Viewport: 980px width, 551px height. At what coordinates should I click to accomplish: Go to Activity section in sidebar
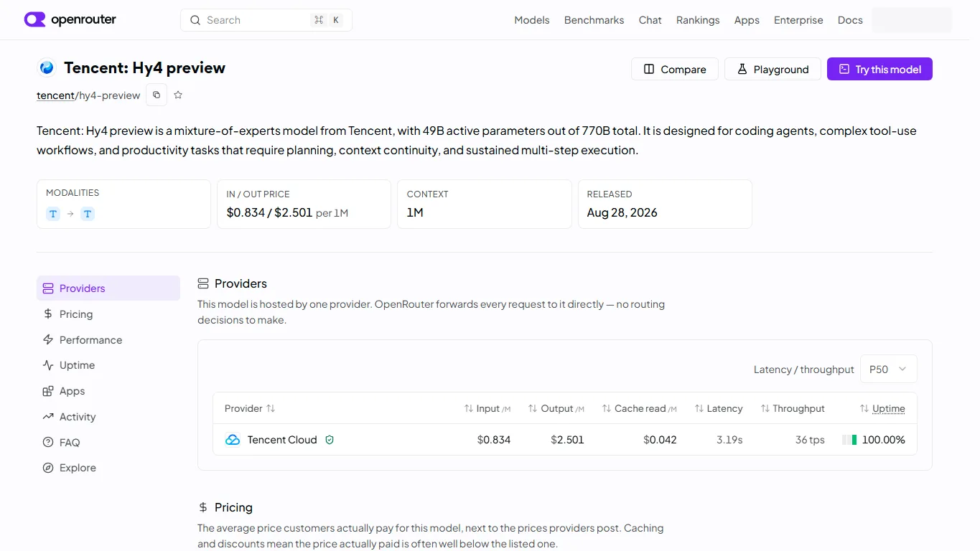(x=108, y=417)
